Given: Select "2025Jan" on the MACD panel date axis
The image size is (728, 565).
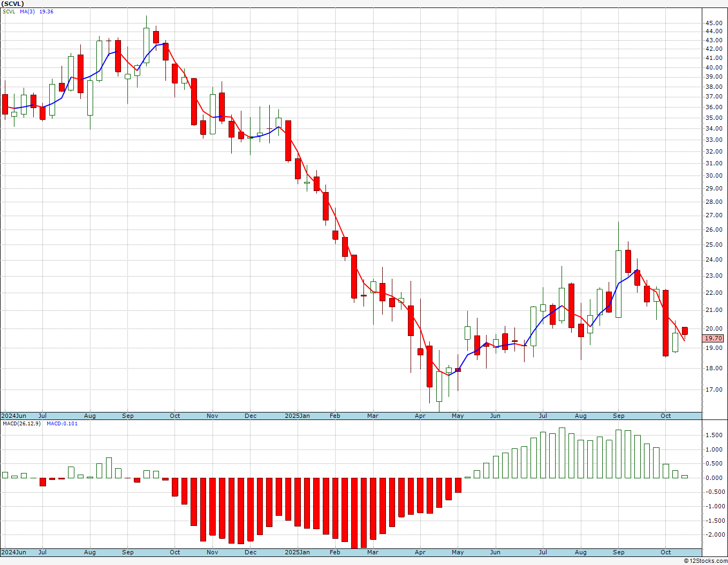Looking at the screenshot, I should (x=297, y=552).
